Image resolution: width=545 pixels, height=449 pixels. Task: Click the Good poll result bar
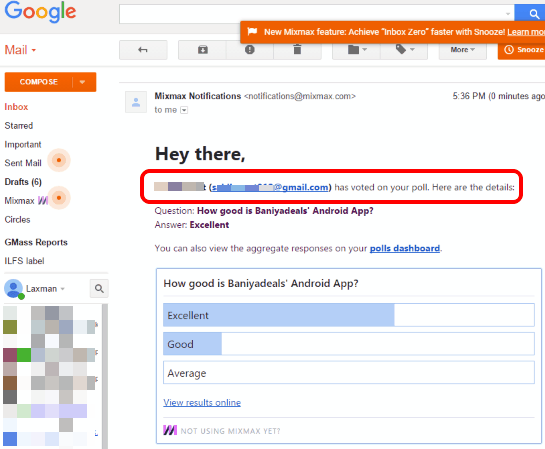click(x=349, y=344)
